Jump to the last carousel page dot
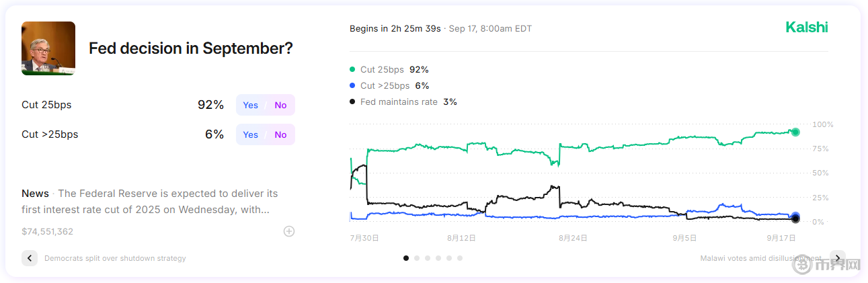 tap(460, 257)
